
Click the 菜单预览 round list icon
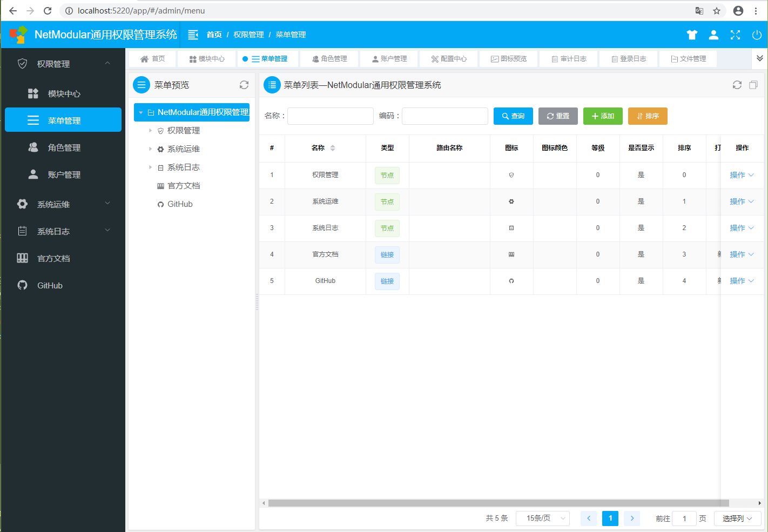(142, 85)
